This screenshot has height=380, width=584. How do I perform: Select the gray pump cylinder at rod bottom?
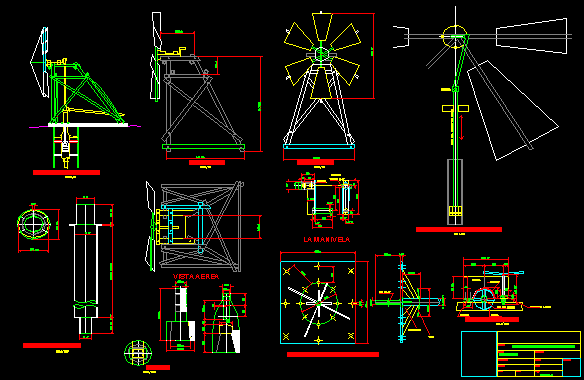(455, 192)
